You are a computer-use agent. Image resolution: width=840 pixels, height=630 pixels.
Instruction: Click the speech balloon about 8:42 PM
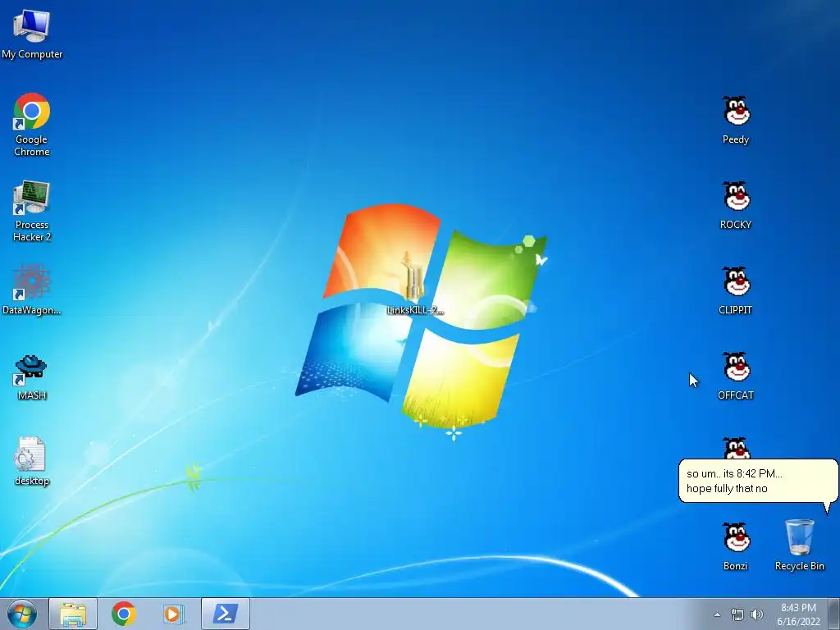click(x=757, y=481)
